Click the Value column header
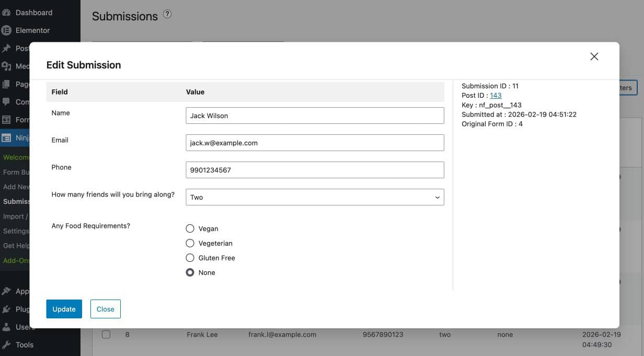Screen dimensions: 644x356 pyautogui.click(x=195, y=92)
